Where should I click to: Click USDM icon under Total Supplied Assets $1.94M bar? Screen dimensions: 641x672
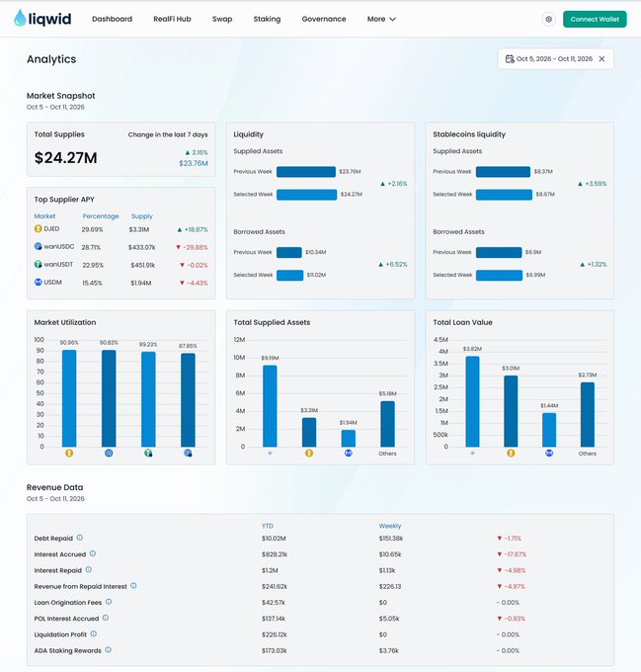(349, 453)
